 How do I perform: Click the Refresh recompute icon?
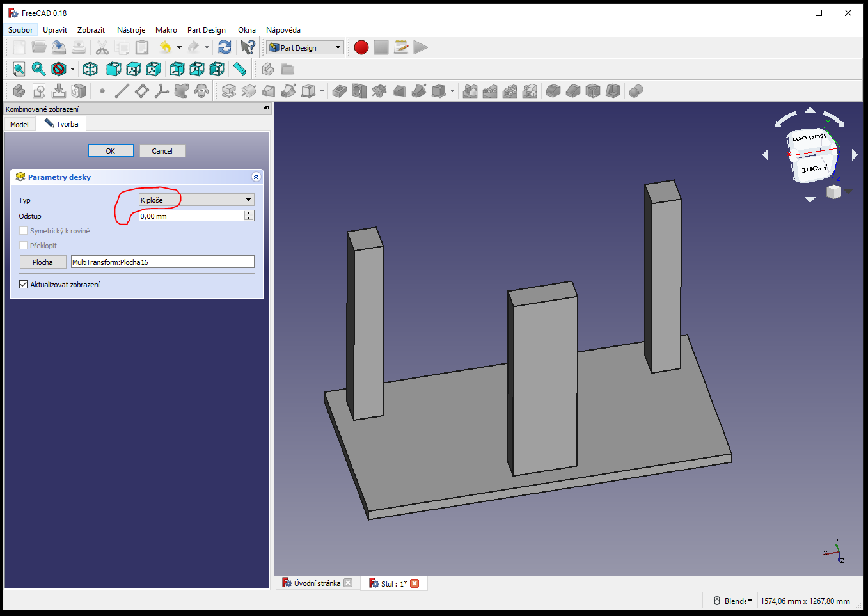[x=225, y=47]
